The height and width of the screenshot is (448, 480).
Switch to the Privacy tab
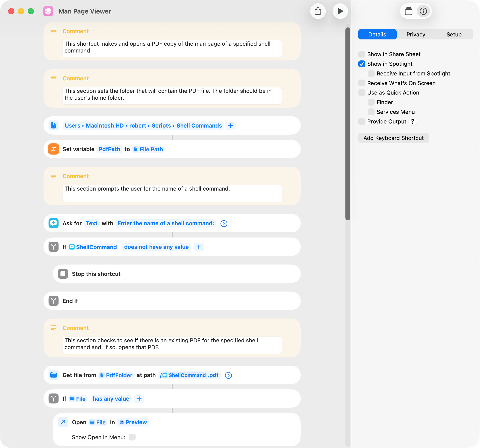415,34
